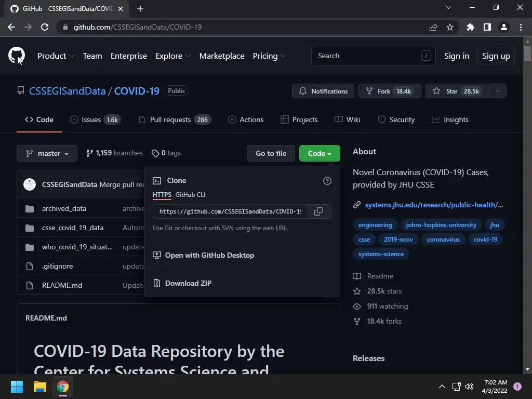
Task: Go back to the previous page
Action: click(11, 27)
